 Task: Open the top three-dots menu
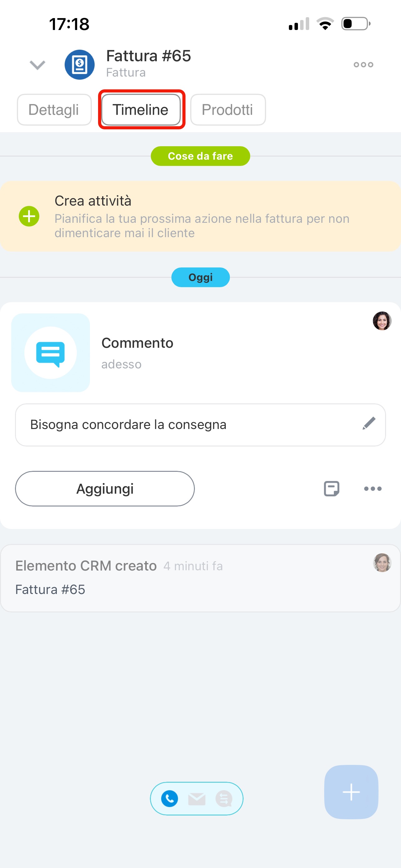coord(363,65)
